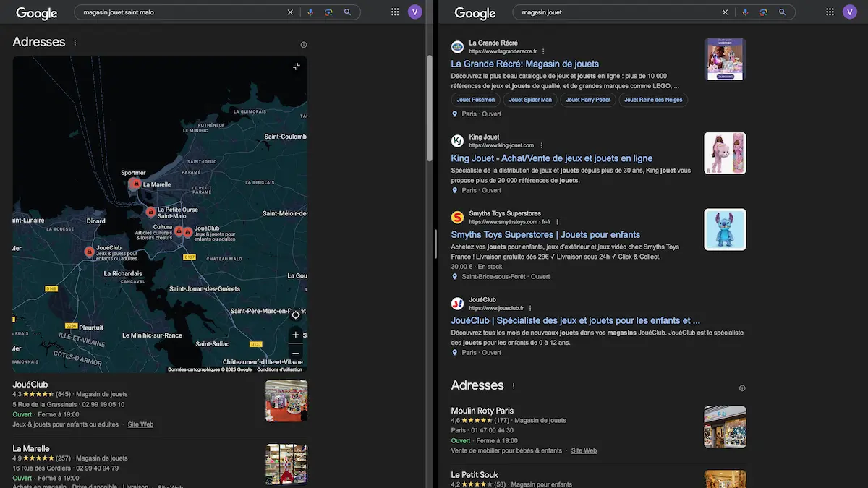Viewport: 868px width, 488px height.
Task: Open Le Petit Souk listing title
Action: (x=475, y=475)
